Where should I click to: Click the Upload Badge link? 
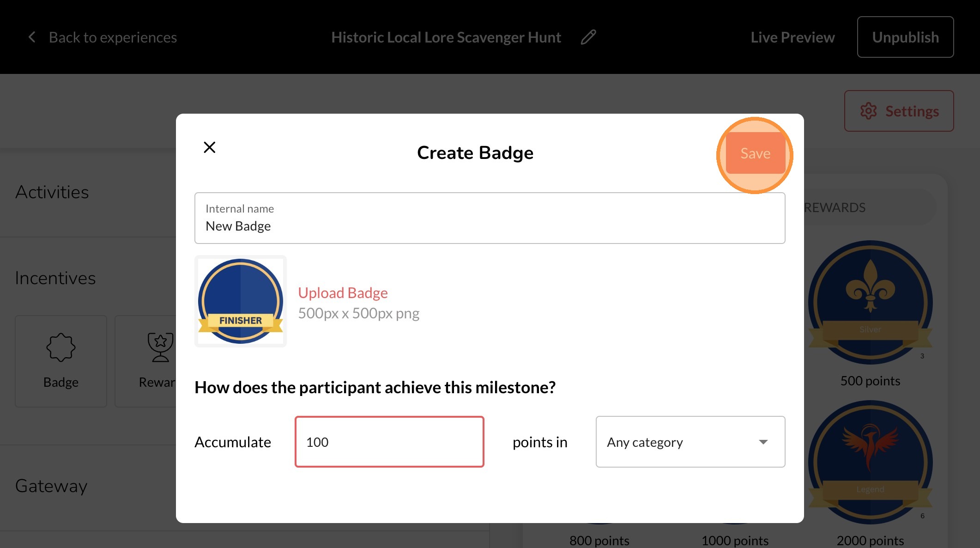pyautogui.click(x=343, y=292)
